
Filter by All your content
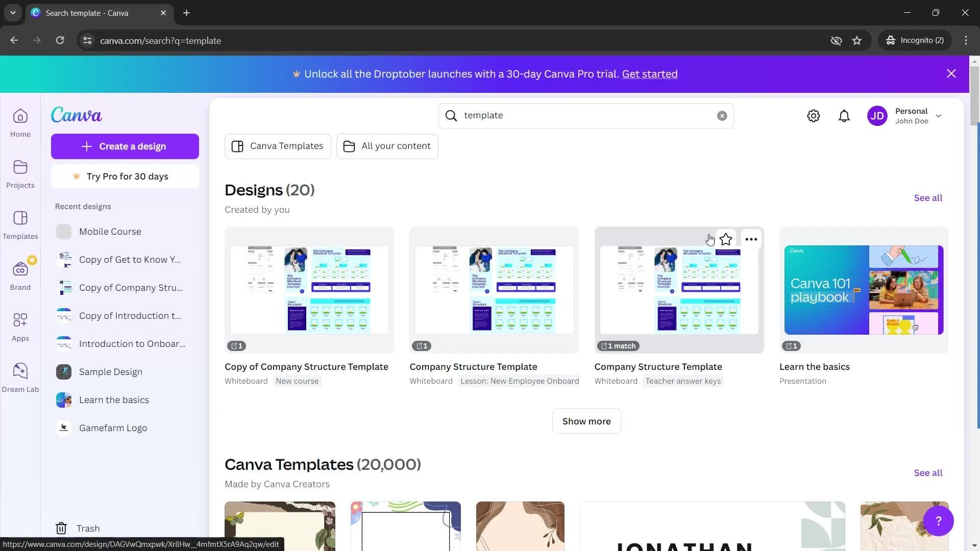(387, 146)
